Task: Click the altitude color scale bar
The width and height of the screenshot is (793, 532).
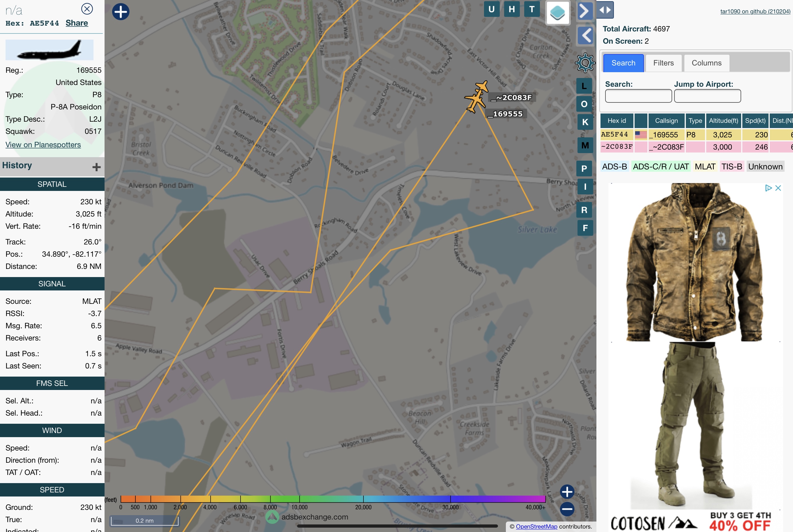Action: tap(333, 499)
